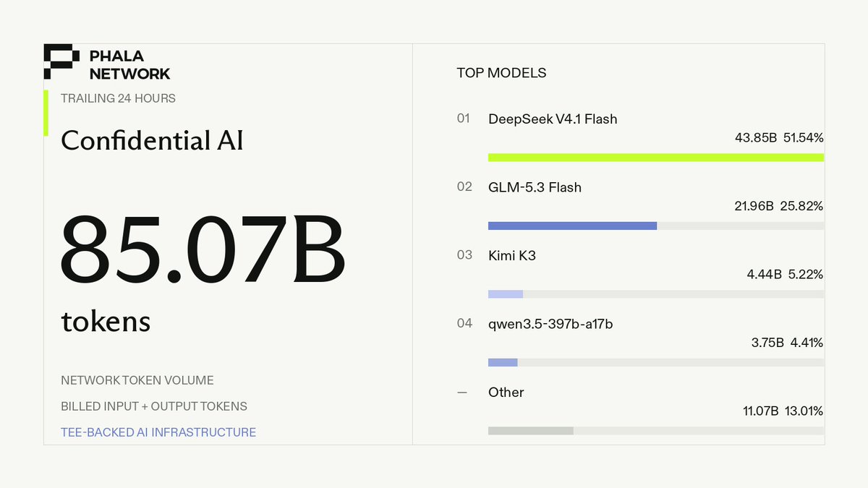Click the PHALA NETWORK brand text
868x488 pixels.
click(130, 64)
